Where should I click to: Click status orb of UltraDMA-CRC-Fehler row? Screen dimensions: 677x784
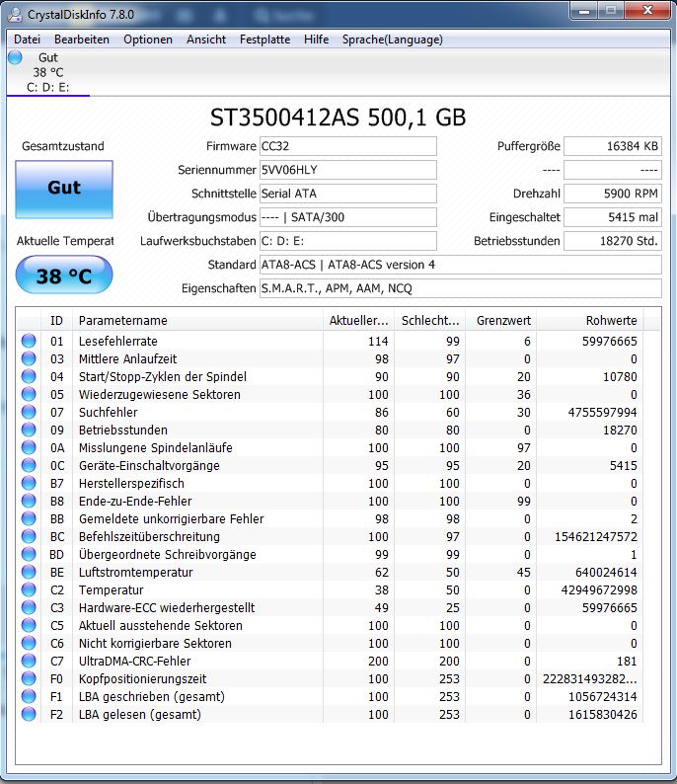tap(29, 661)
